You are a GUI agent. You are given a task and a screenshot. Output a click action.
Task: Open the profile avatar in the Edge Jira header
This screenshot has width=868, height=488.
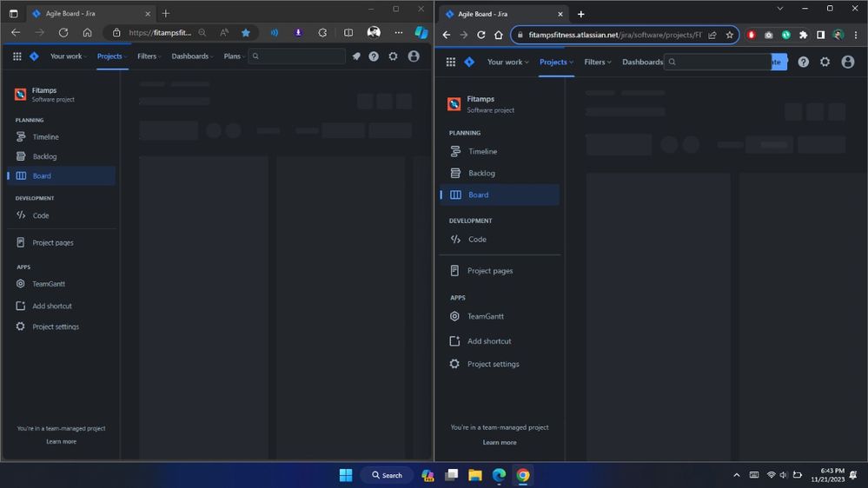coord(414,56)
